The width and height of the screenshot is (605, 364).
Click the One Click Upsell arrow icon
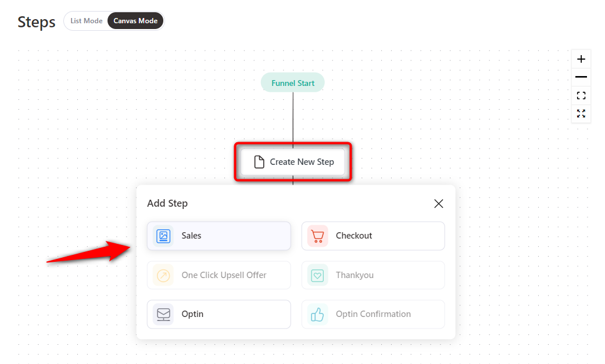[163, 275]
